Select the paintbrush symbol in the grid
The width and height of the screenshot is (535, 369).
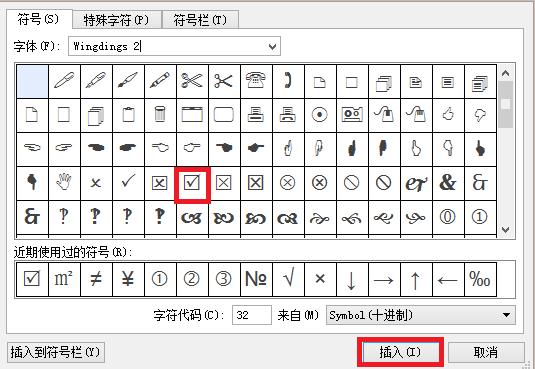128,81
